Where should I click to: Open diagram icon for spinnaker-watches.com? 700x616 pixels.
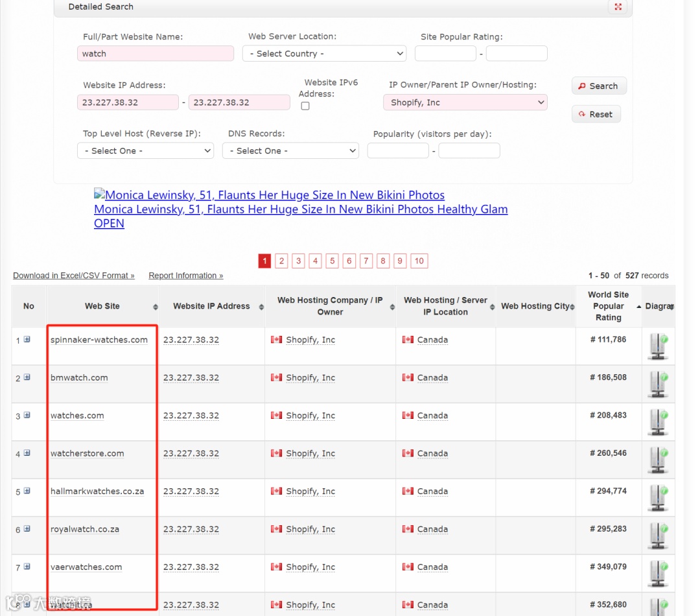pos(659,346)
